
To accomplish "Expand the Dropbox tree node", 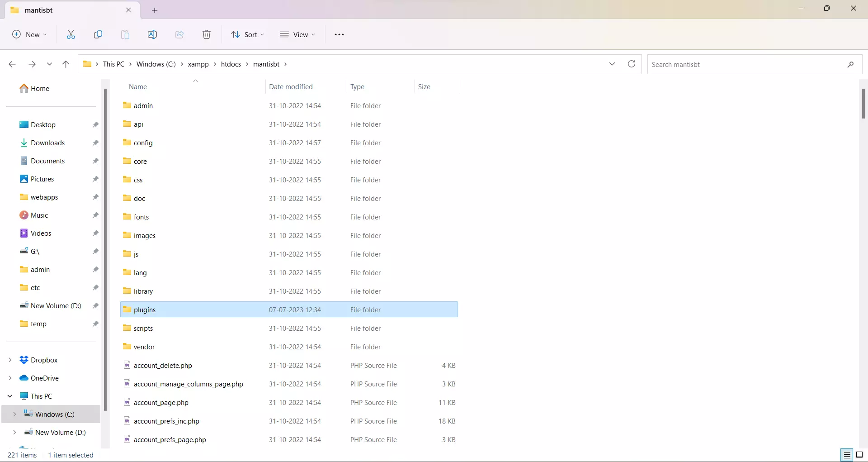I will click(10, 360).
